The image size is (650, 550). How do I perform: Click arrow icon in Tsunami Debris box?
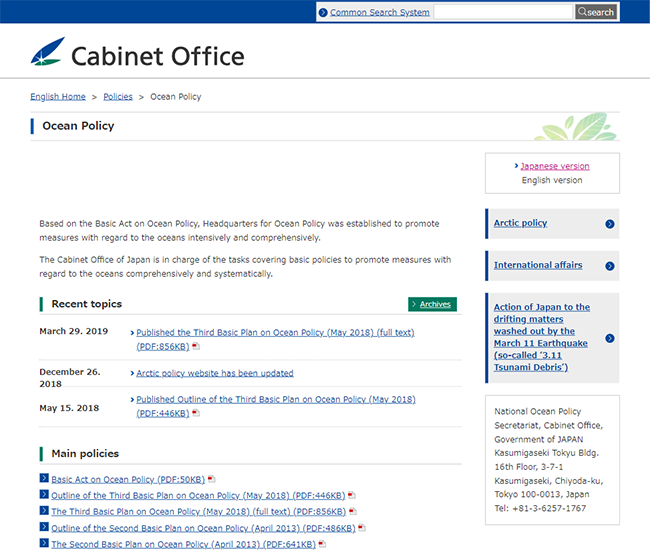pyautogui.click(x=609, y=338)
